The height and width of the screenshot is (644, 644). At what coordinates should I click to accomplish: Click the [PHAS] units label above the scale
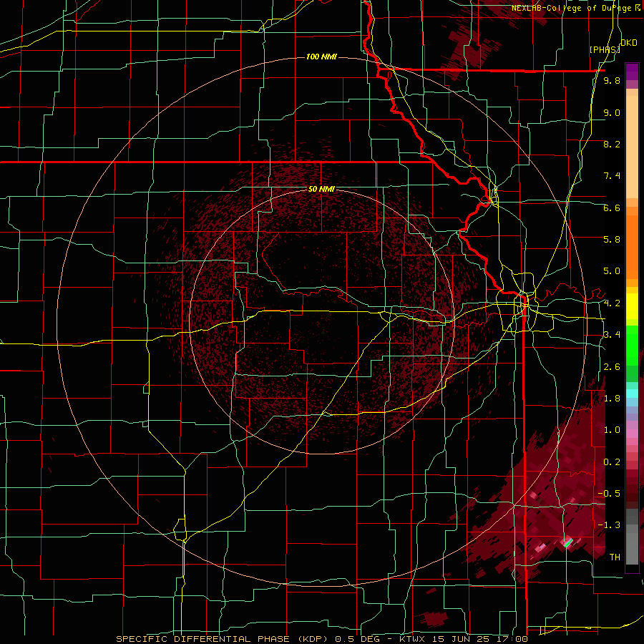[605, 49]
